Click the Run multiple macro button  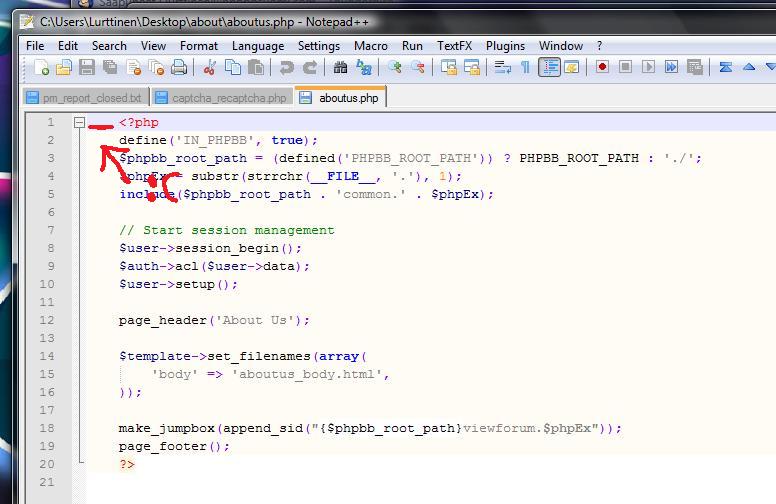click(x=671, y=67)
